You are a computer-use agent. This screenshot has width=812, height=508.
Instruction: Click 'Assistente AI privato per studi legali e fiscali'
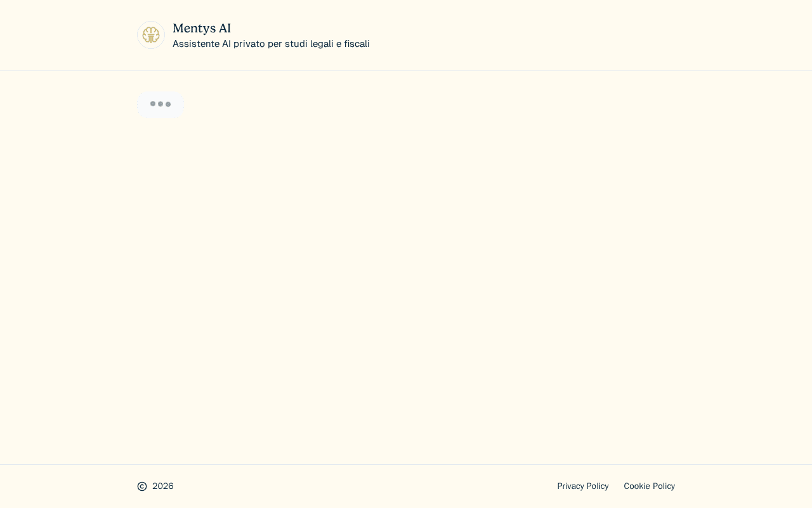coord(271,44)
